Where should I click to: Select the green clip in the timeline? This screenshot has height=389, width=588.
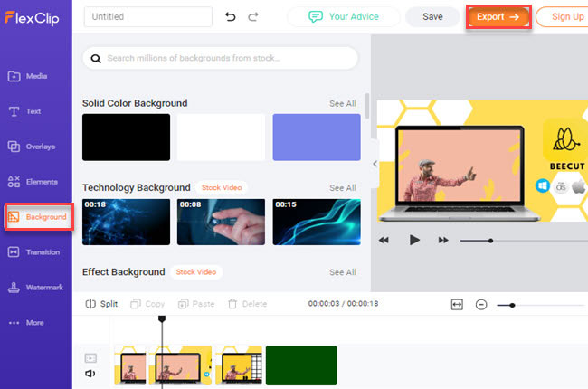[301, 365]
